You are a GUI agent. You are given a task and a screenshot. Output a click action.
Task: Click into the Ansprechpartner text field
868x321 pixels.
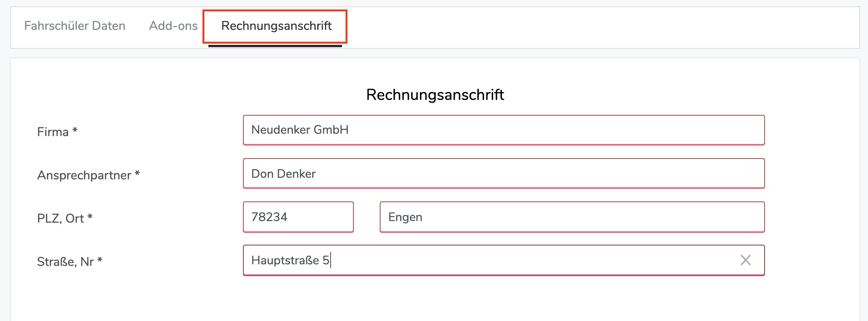click(x=504, y=173)
